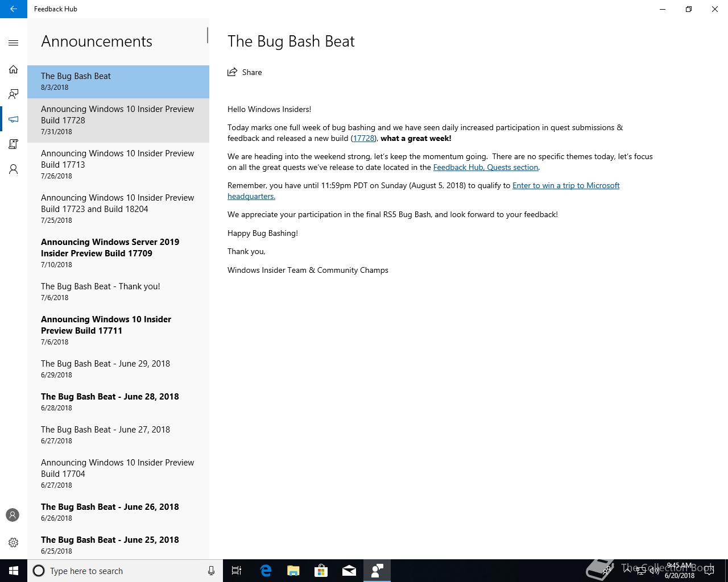
Task: Open Build 17723 and Build 18204 announcement
Action: 118,209
